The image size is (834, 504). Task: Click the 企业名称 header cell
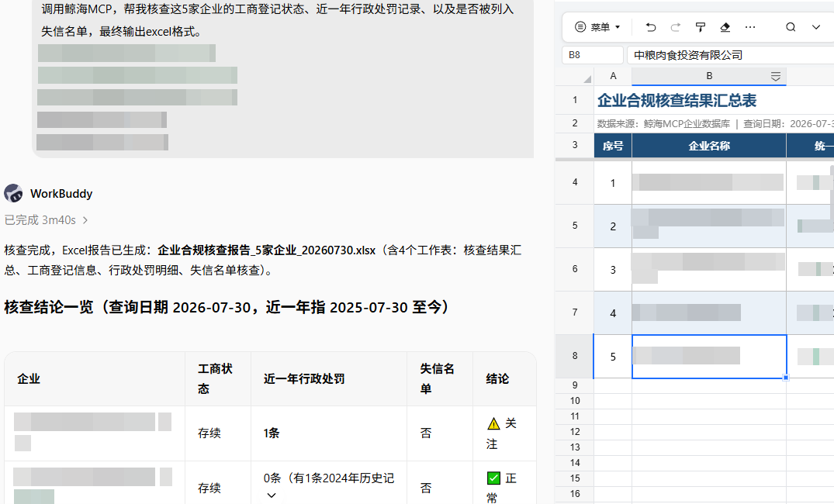click(709, 146)
